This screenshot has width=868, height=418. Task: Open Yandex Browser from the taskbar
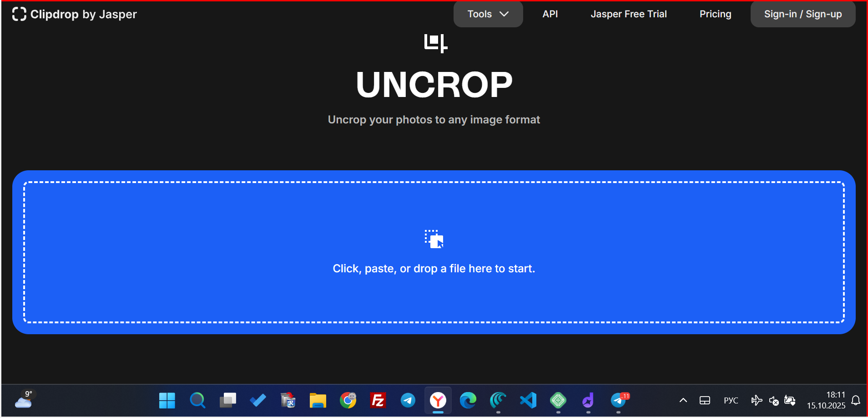point(438,400)
